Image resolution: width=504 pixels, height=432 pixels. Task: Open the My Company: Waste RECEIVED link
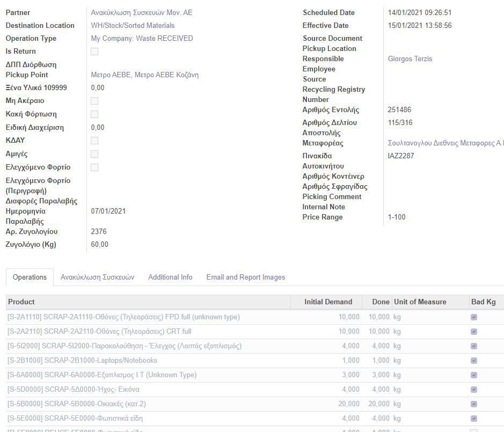pos(142,38)
